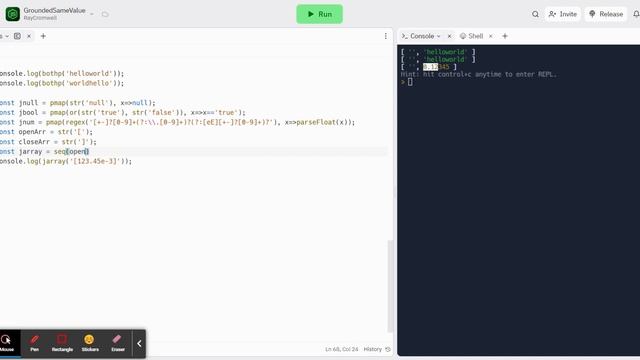Open the Replit logo home icon
This screenshot has width=640, height=360.
click(13, 14)
